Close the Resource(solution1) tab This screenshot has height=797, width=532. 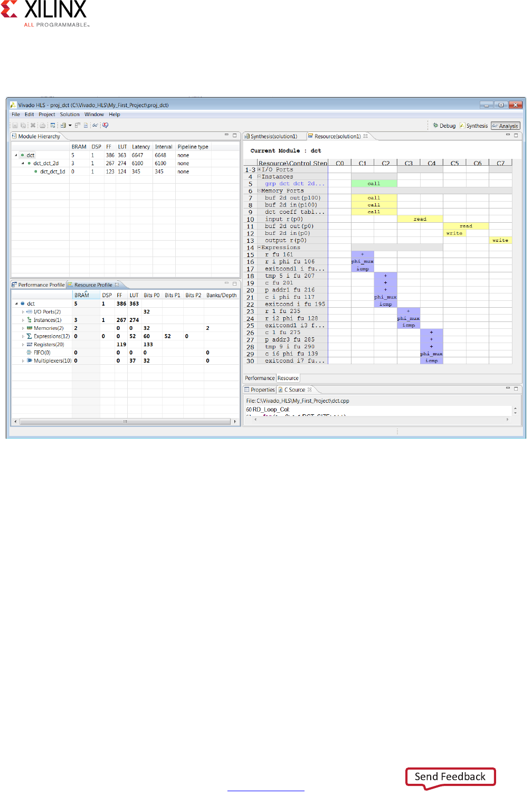(365, 136)
